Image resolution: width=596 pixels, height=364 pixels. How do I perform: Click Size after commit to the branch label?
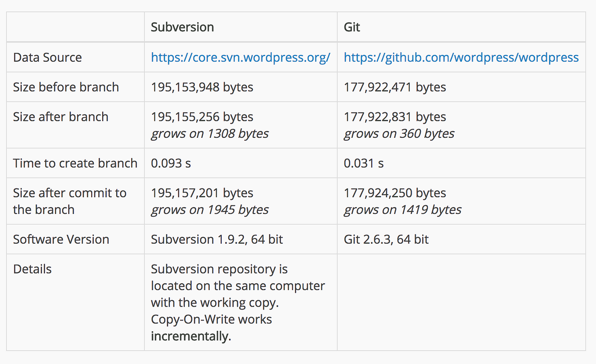(x=70, y=201)
